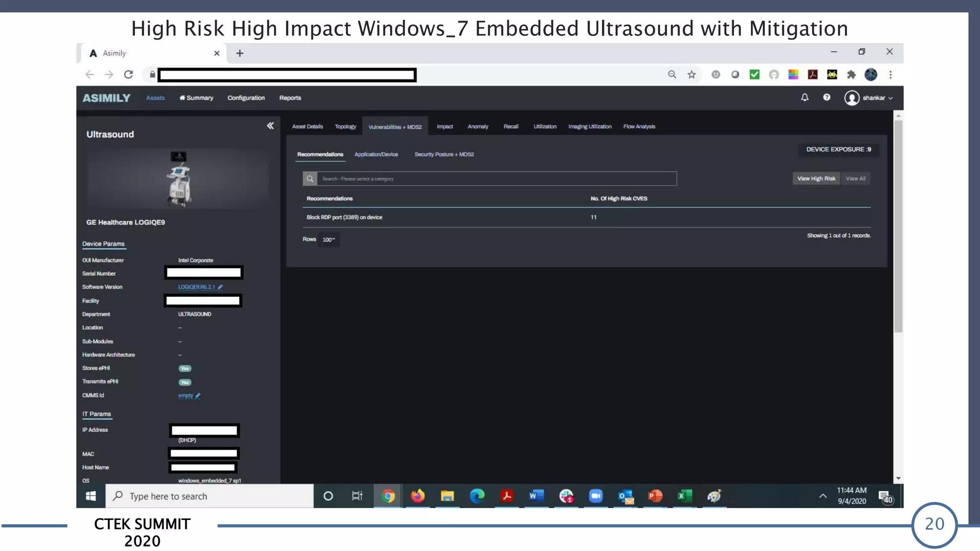980x551 pixels.
Task: Bookmark the page with the star icon
Action: [x=691, y=75]
